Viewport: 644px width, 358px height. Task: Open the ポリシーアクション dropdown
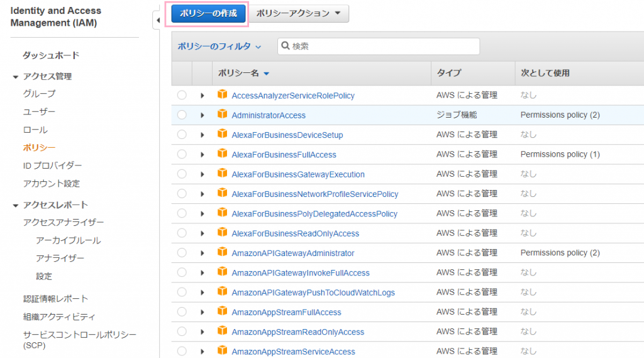coord(299,13)
